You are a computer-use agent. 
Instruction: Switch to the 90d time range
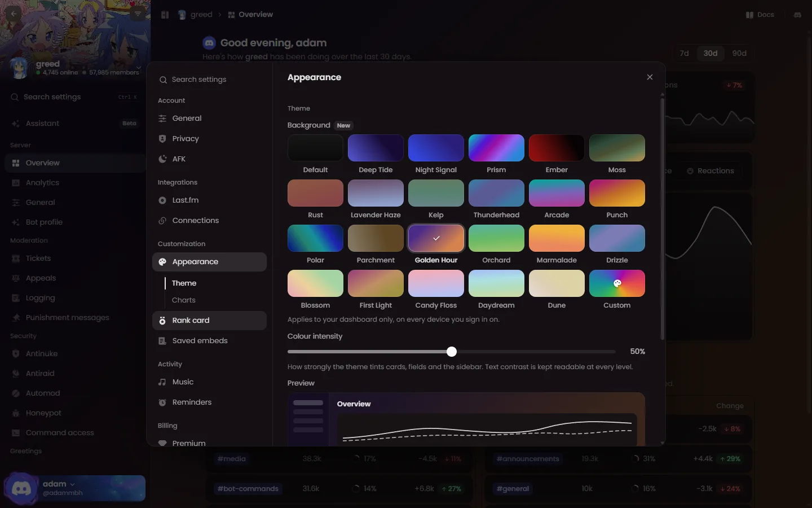[739, 53]
